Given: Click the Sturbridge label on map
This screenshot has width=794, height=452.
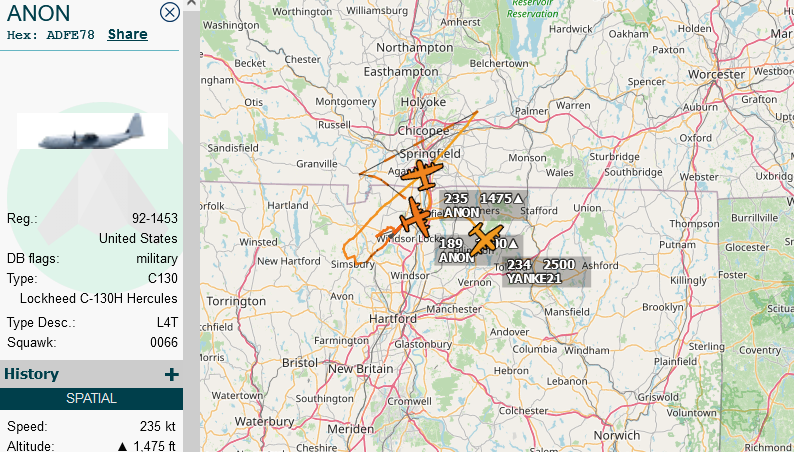Looking at the screenshot, I should (614, 157).
